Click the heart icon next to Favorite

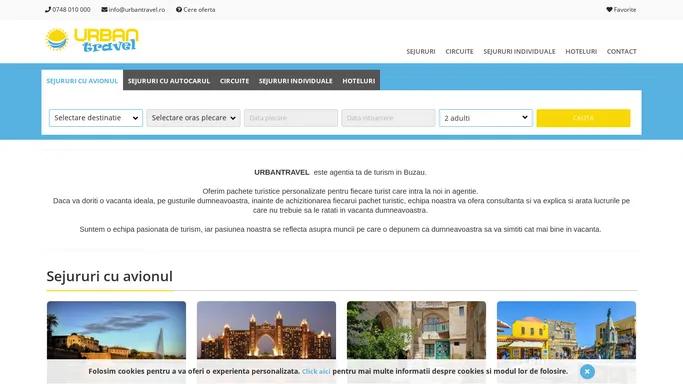[x=609, y=10]
